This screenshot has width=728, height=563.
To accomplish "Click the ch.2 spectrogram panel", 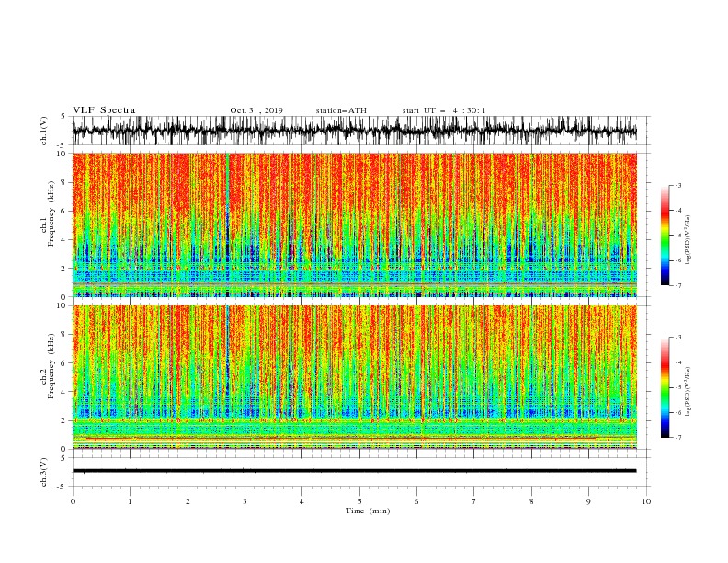I will [354, 377].
